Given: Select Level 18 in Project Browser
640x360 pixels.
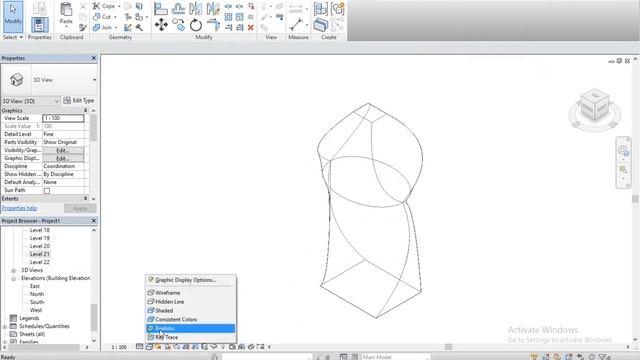Looking at the screenshot, I should pyautogui.click(x=40, y=230).
